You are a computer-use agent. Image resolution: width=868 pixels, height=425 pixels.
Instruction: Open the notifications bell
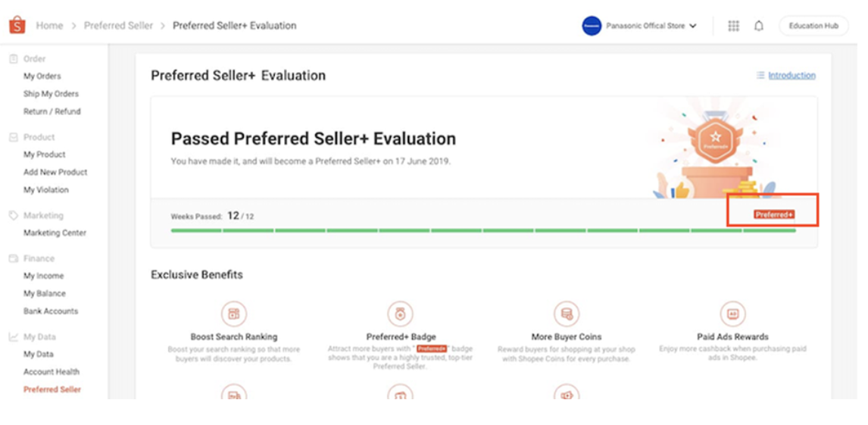[758, 26]
